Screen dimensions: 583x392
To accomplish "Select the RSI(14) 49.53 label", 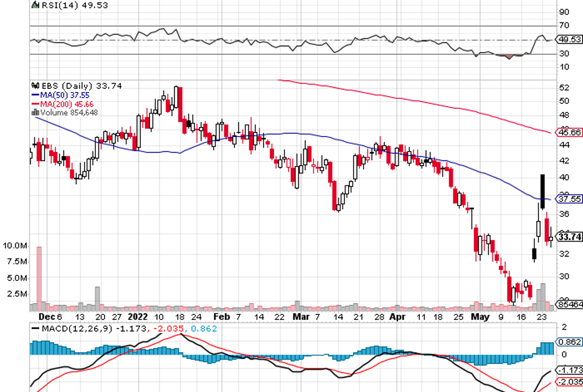I will 65,5.
